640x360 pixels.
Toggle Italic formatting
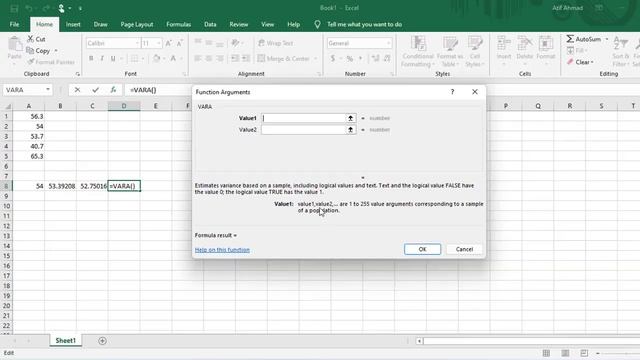pos(102,59)
